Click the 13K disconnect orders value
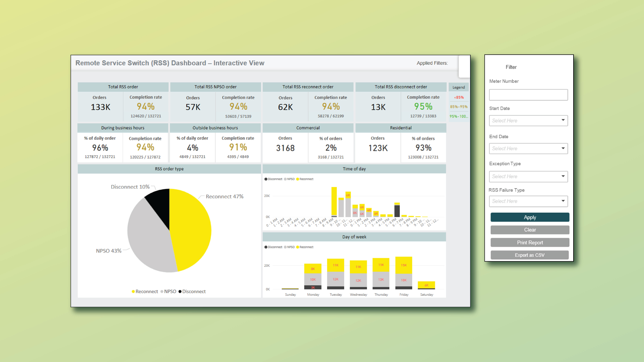Viewport: 644px width, 362px height. click(x=378, y=107)
